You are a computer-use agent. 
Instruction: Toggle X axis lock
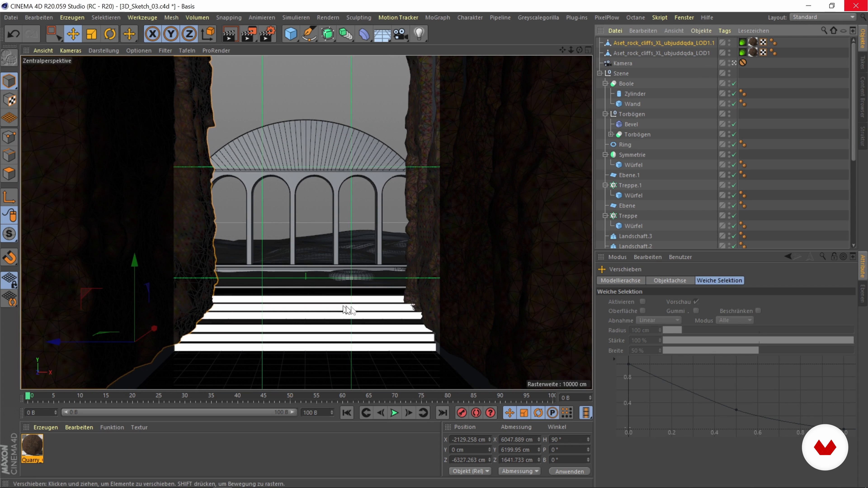[x=152, y=34]
